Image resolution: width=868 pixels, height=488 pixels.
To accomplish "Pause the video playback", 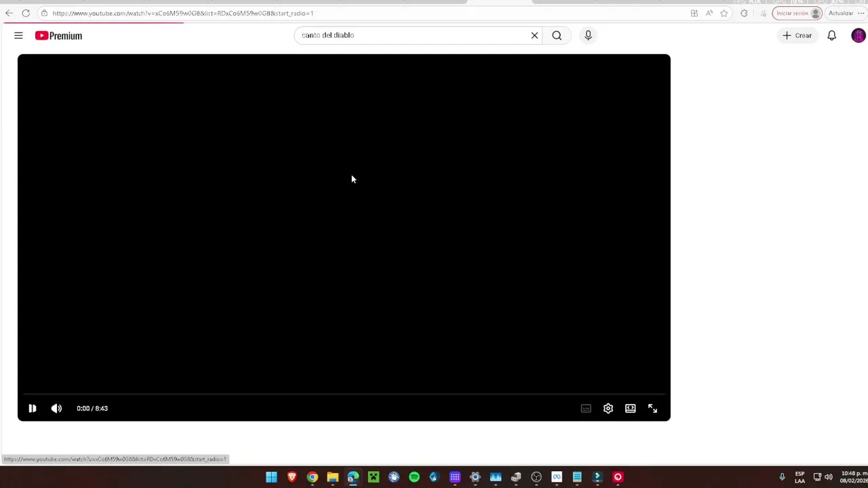I will pos(32,408).
